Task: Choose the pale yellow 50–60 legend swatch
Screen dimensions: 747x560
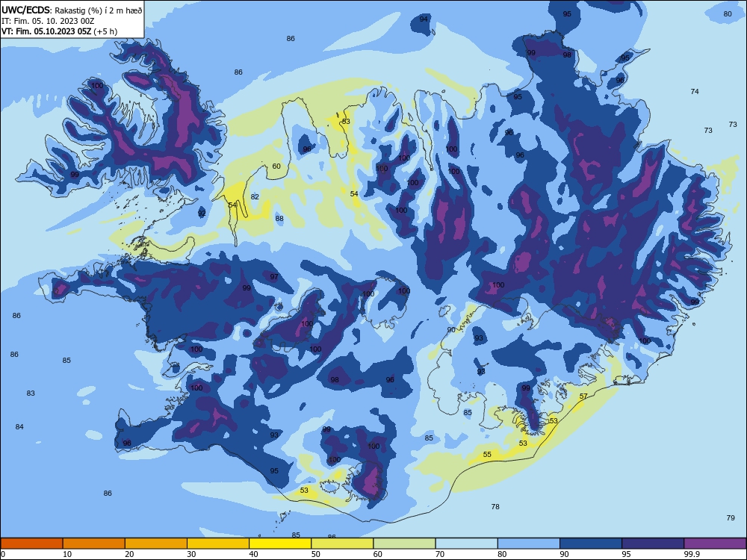Action: pos(343,544)
